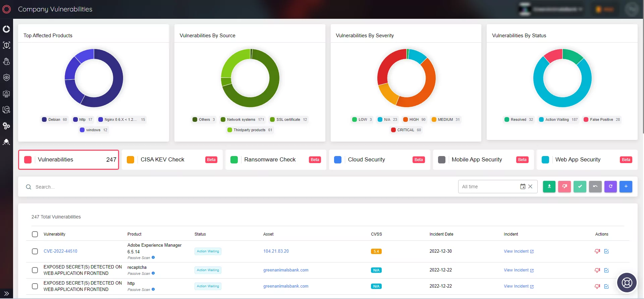644x299 pixels.
Task: Open the CVE-2022-44510 vulnerability link
Action: coord(60,251)
